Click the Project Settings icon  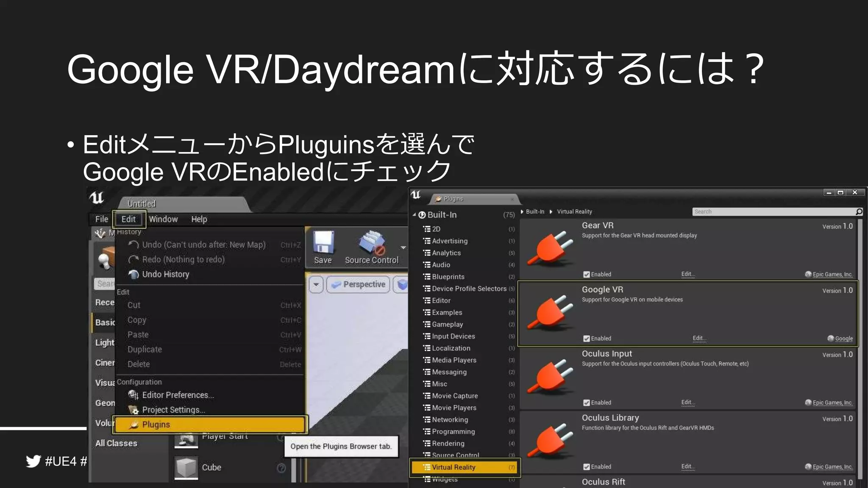coord(134,410)
